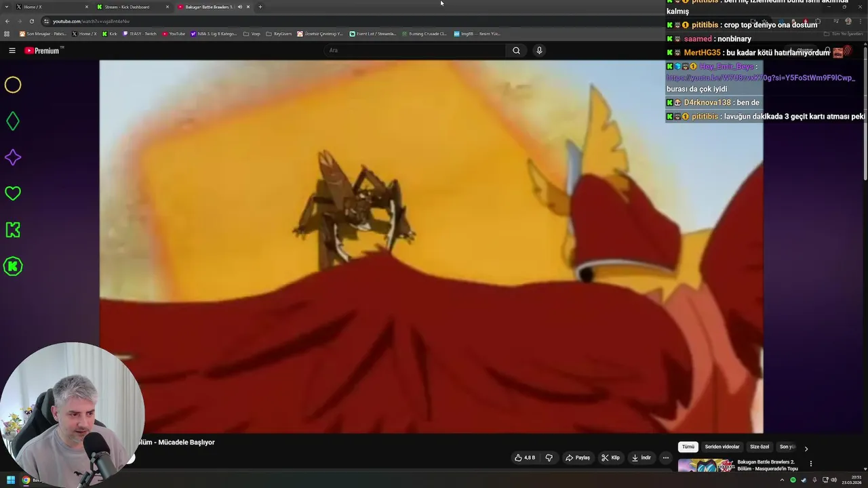This screenshot has height=488, width=868.
Task: Open options menu for Bakugan 2. Bölüm video
Action: coord(810,464)
